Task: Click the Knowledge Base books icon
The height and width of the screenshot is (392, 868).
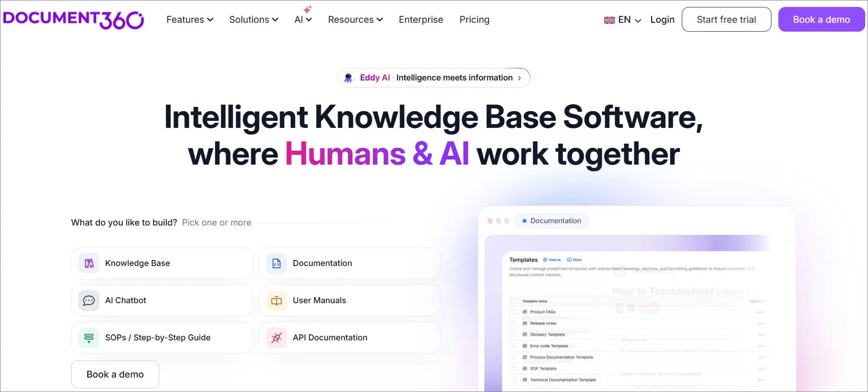Action: [x=89, y=263]
